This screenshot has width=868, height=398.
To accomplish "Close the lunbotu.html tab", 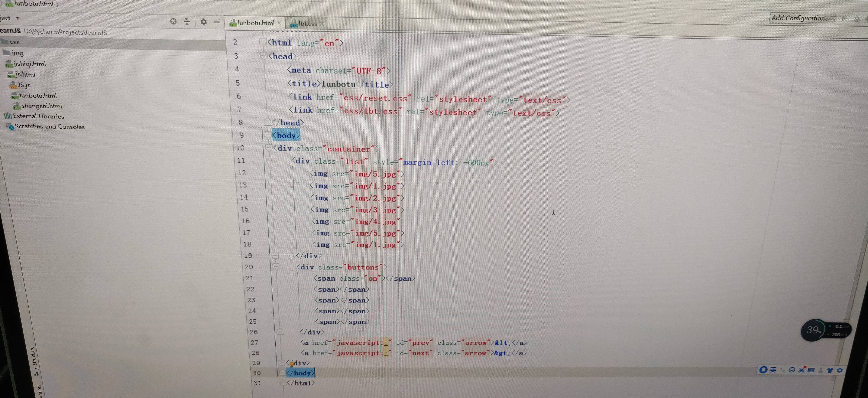I will [x=279, y=23].
